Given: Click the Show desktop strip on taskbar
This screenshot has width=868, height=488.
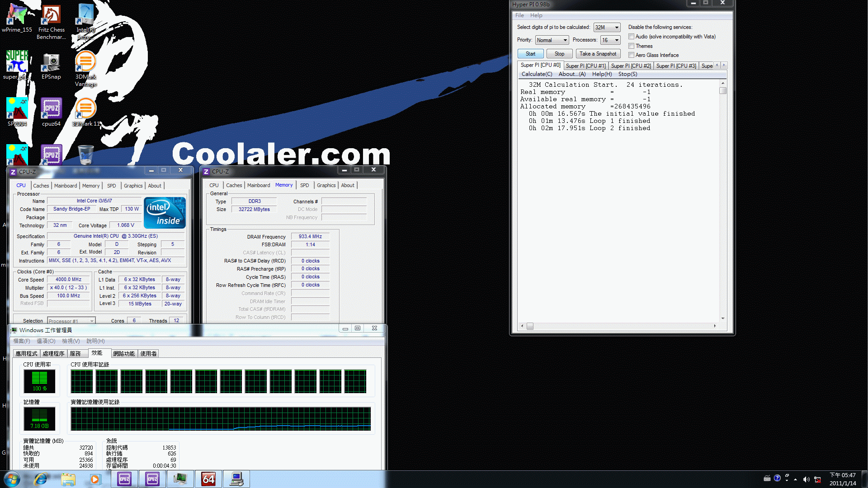Looking at the screenshot, I should coord(864,479).
